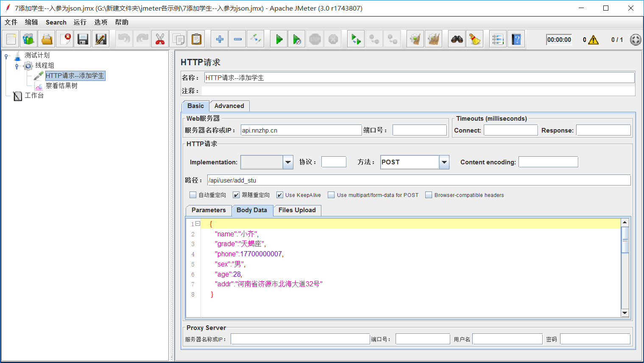Click the Clear All brooms icon
Viewport: 644px width, 363px height.
point(433,39)
